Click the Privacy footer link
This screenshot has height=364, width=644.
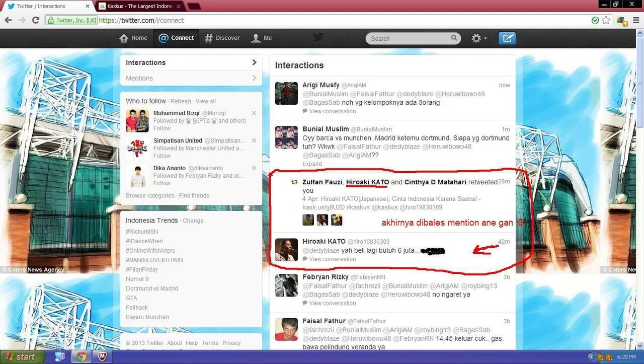tap(231, 343)
